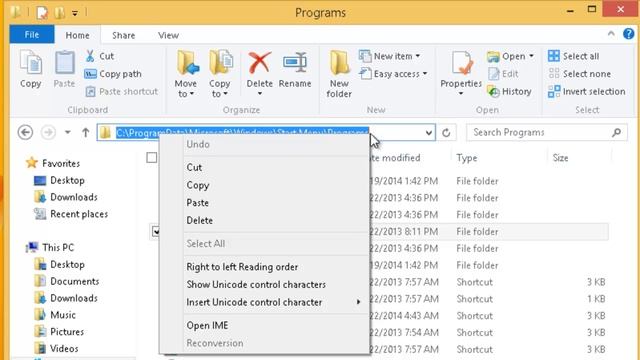Viewport: 640px width, 360px height.
Task: Go back with the Back arrow
Action: click(x=25, y=133)
